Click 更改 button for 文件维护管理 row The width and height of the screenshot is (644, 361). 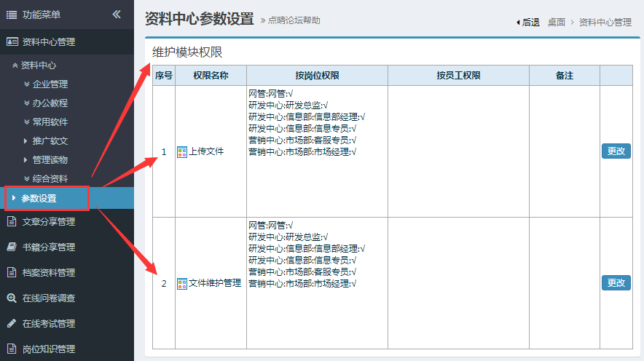(x=616, y=282)
